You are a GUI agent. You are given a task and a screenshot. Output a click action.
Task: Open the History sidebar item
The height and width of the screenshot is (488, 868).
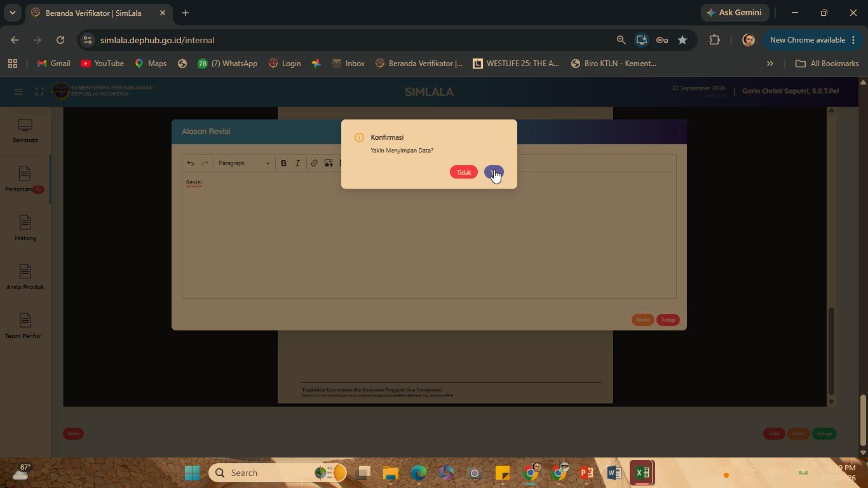pos(25,229)
